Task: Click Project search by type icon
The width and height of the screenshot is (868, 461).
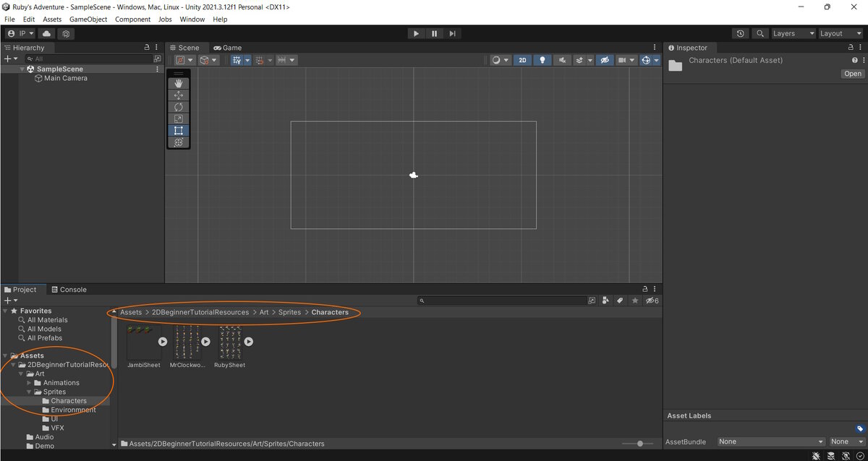Action: (605, 301)
